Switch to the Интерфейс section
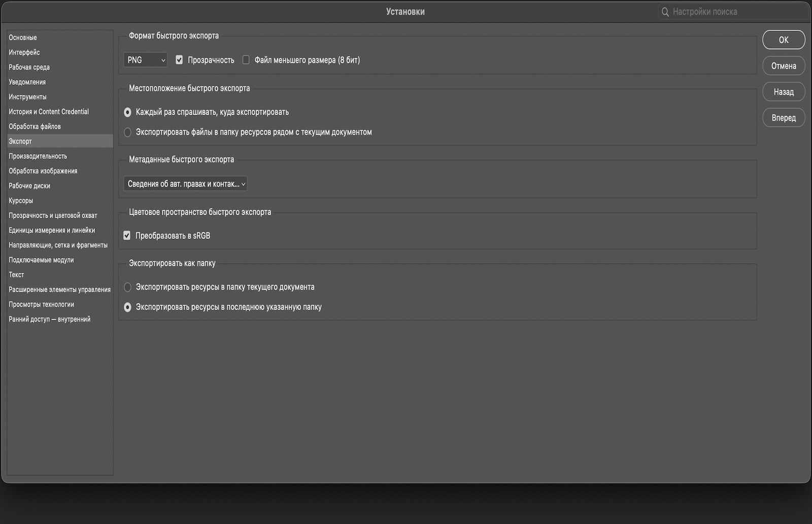This screenshot has width=812, height=524. coord(24,52)
